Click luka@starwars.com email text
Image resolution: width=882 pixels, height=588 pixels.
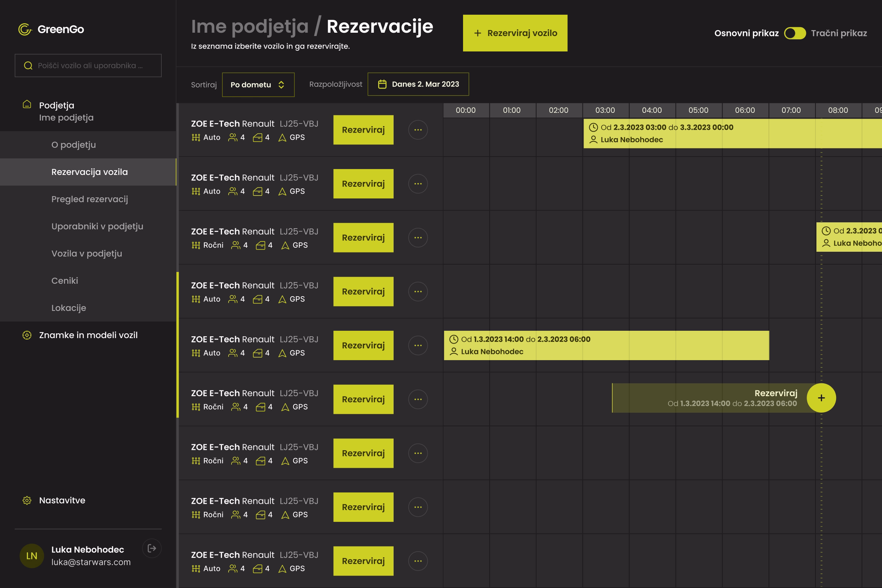pos(91,562)
